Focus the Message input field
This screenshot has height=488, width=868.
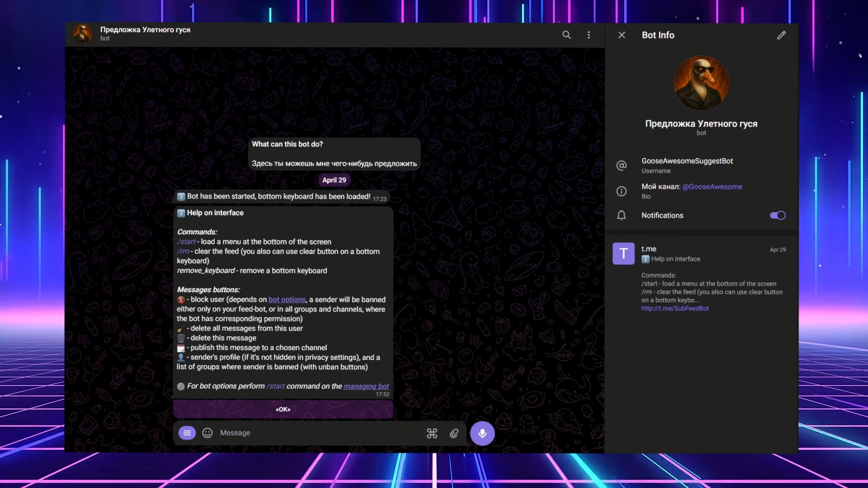(x=316, y=433)
